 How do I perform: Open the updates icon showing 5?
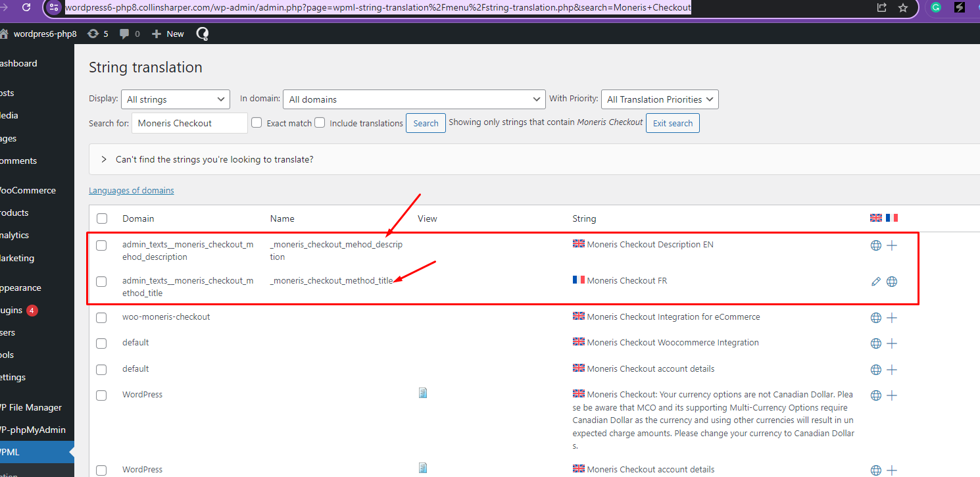click(x=93, y=34)
